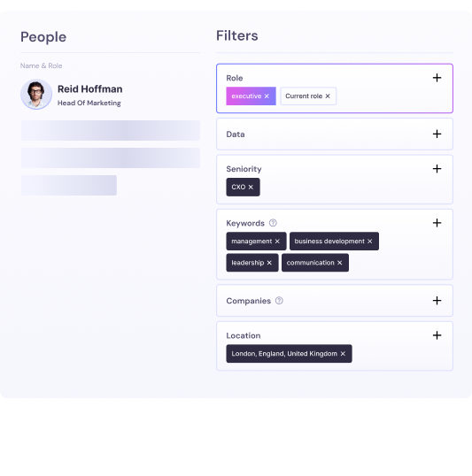472x476 pixels.
Task: Select the Reid Hoffman name link
Action: [90, 89]
